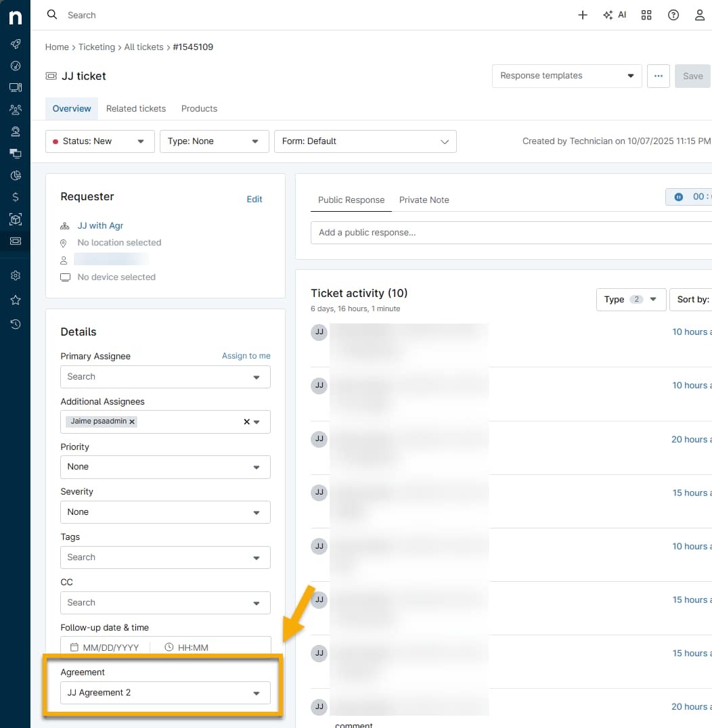Open the user profile icon
The width and height of the screenshot is (712, 728).
pos(700,15)
